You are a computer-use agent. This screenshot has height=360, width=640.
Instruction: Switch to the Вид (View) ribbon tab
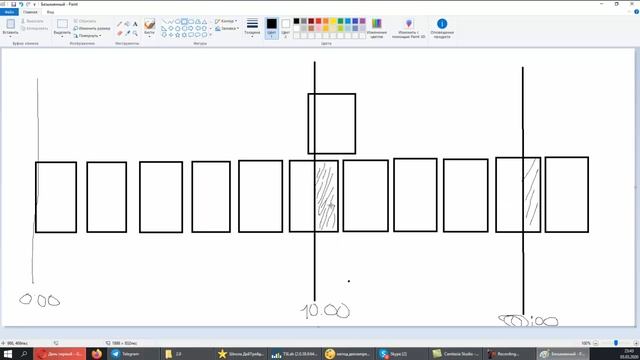coord(50,12)
